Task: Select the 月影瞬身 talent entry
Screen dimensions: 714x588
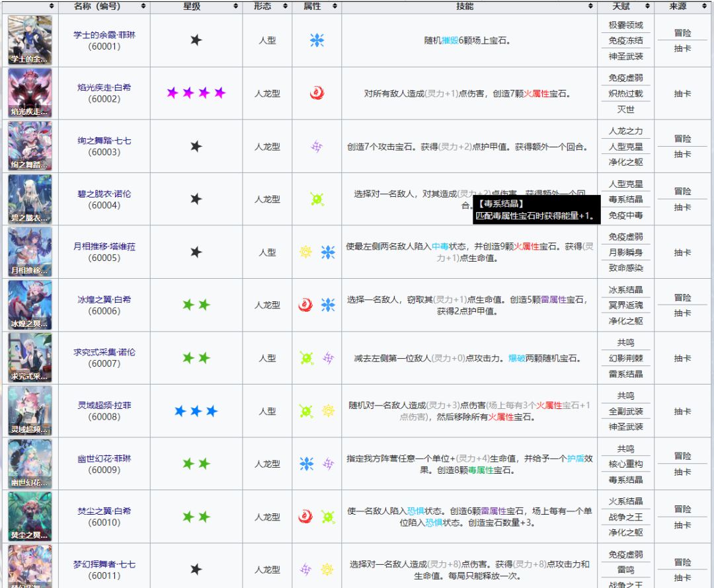Action: click(x=625, y=252)
